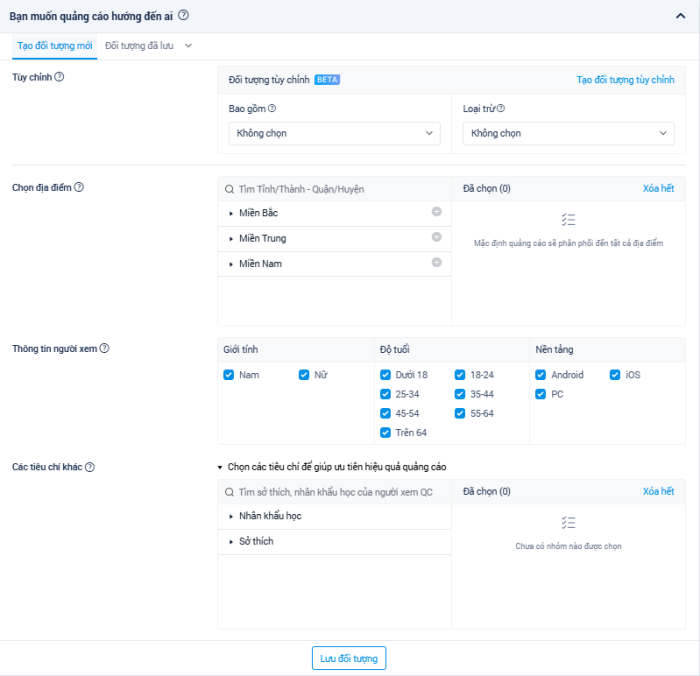Open the 'Bao gồm' dropdown
The width and height of the screenshot is (700, 676).
[x=334, y=133]
